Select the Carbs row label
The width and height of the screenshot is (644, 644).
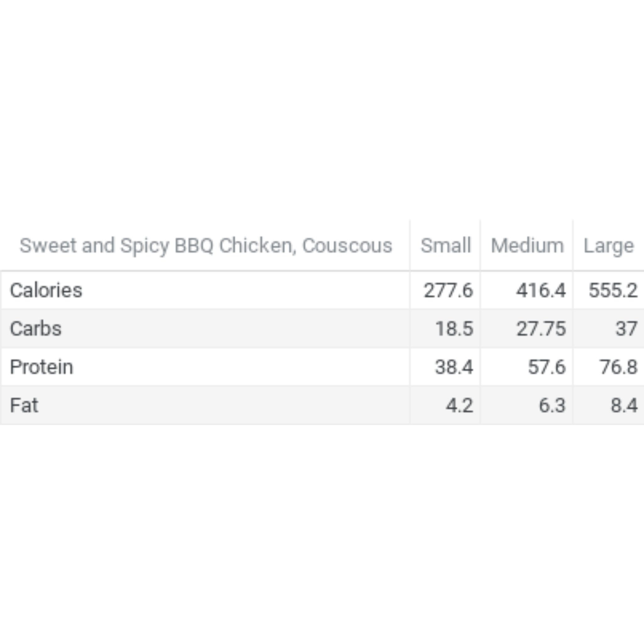click(36, 329)
